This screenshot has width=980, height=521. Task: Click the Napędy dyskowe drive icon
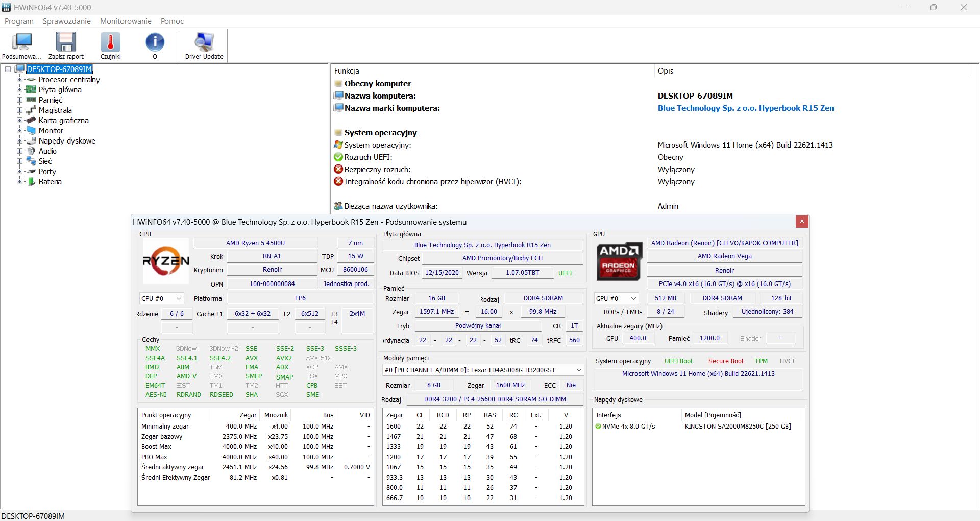31,141
